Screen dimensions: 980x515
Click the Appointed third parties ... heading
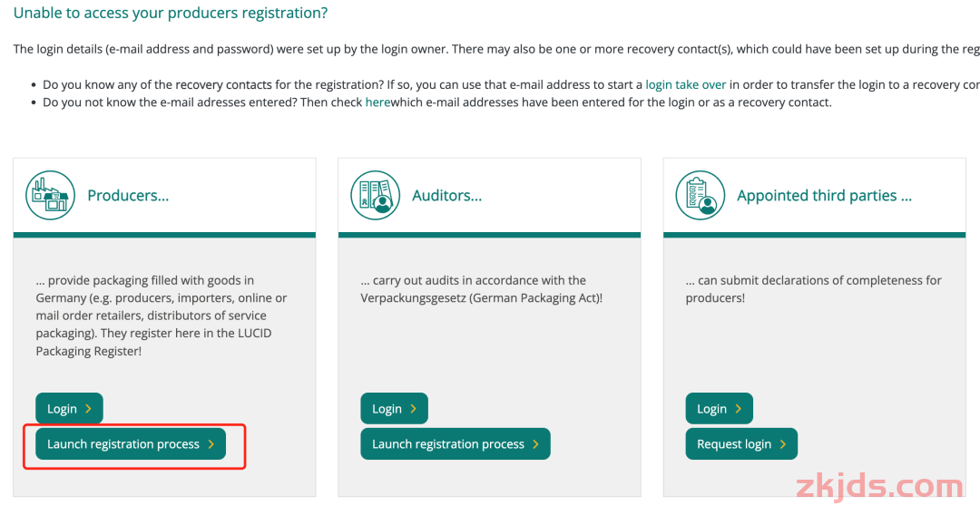click(824, 195)
